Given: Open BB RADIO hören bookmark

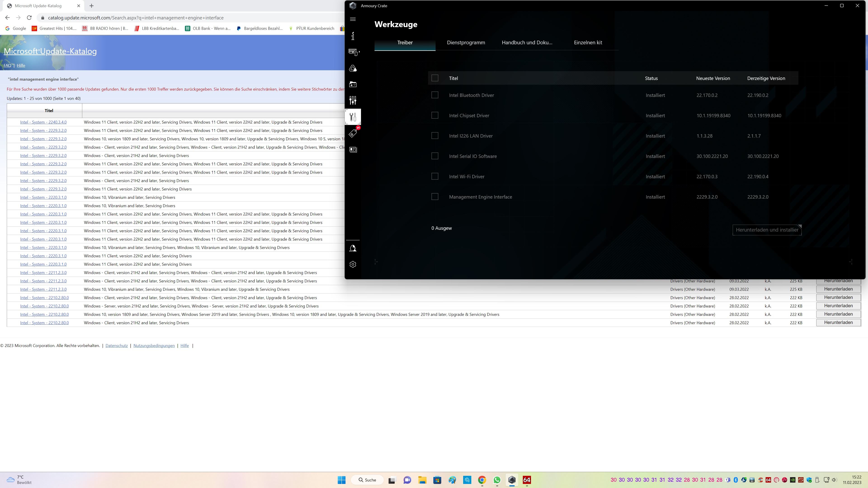Looking at the screenshot, I should [106, 28].
